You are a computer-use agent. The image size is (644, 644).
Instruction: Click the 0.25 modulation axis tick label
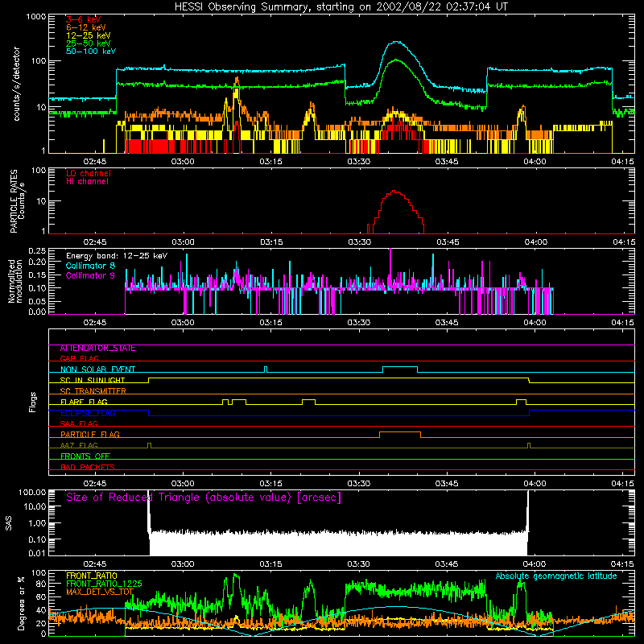click(37, 251)
